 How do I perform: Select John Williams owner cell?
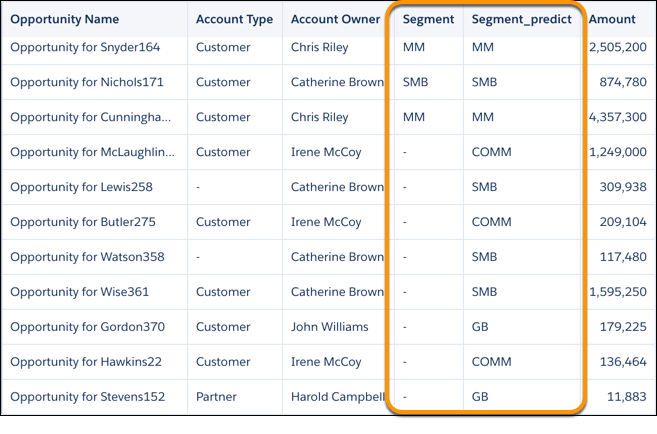click(x=330, y=327)
